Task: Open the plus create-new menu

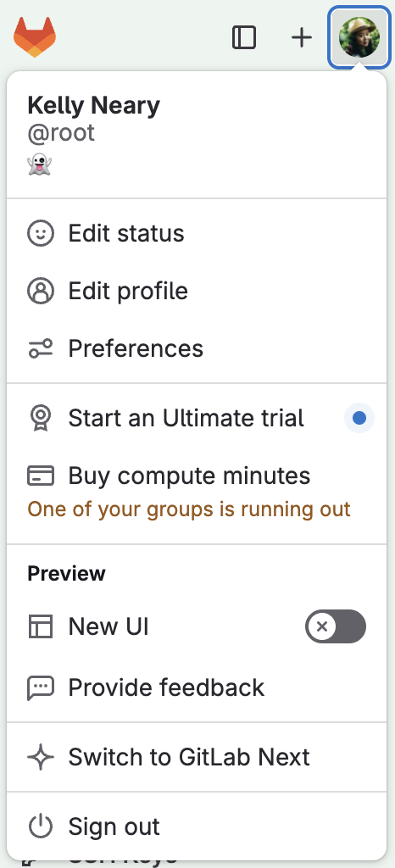Action: (x=302, y=37)
